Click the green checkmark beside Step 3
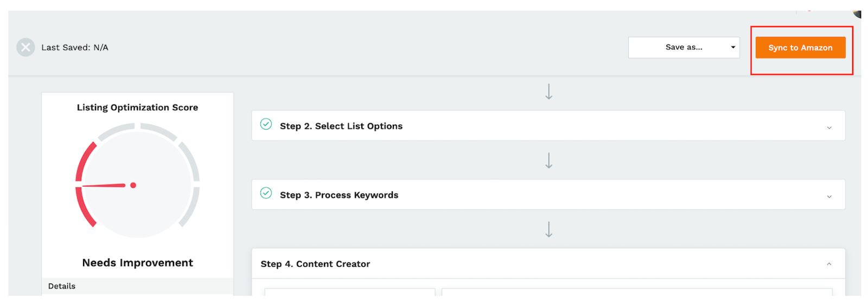The image size is (868, 303). pos(266,194)
